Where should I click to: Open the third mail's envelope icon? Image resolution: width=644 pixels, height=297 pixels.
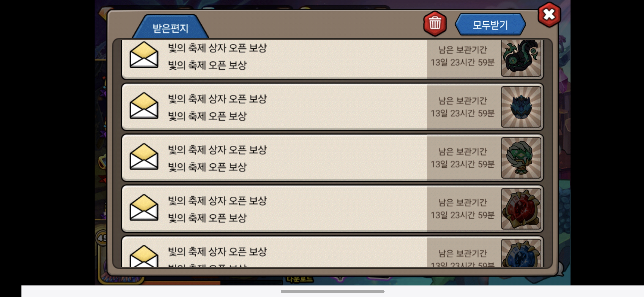tap(144, 156)
